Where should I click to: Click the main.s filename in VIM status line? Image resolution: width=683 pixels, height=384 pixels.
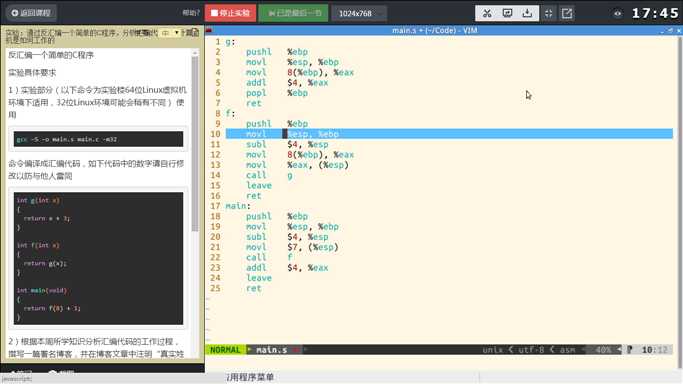click(x=271, y=350)
